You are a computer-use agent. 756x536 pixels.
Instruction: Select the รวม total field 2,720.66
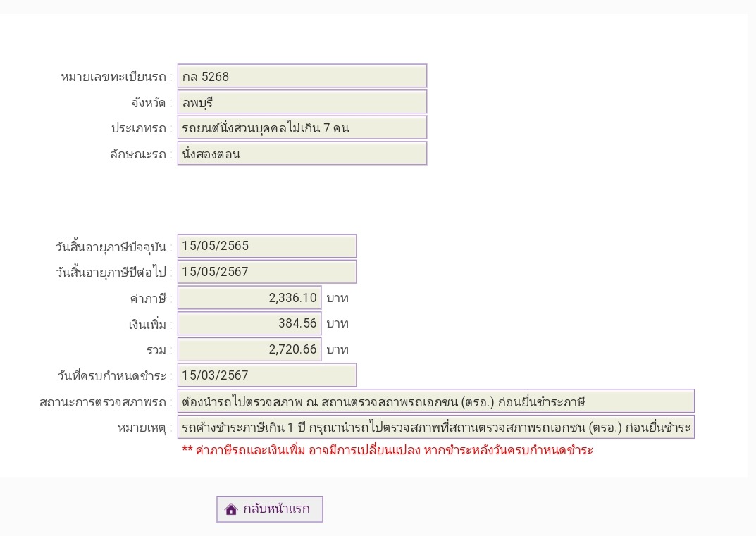[x=249, y=349]
